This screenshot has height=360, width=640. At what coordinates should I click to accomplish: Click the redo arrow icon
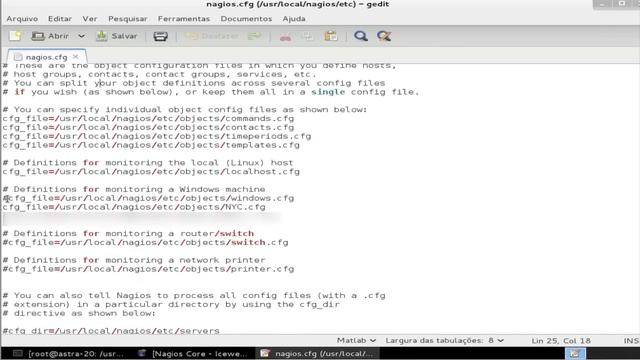click(x=254, y=36)
